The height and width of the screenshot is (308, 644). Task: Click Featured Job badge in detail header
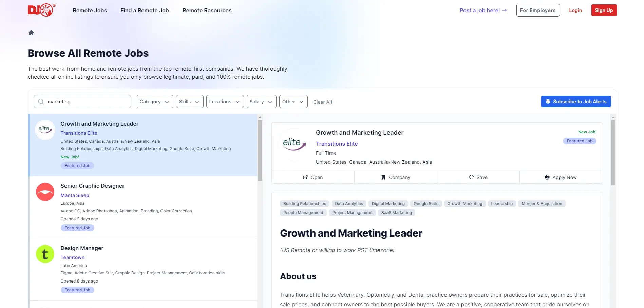580,141
